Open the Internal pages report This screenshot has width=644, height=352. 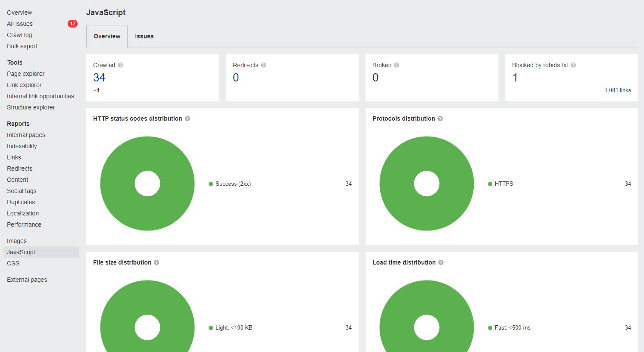[x=26, y=135]
